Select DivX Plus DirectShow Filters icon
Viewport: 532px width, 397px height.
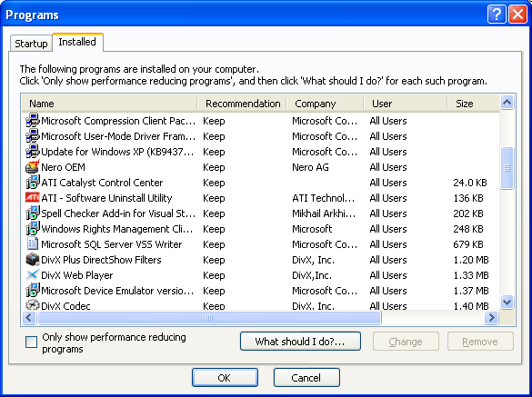[x=33, y=260]
